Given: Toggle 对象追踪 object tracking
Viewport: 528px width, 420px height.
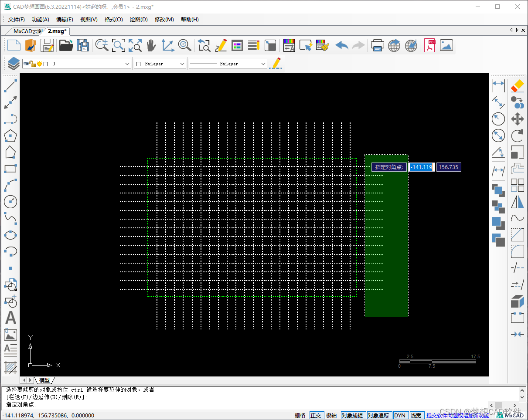Looking at the screenshot, I should point(378,416).
